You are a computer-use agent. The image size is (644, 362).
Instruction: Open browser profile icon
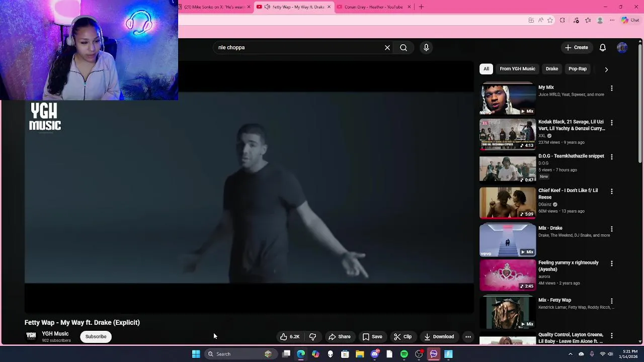click(x=600, y=21)
